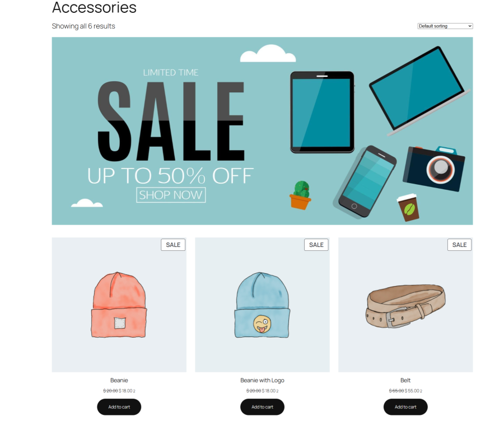Click the cactus pot icon in banner
This screenshot has height=425, width=504.
point(300,195)
